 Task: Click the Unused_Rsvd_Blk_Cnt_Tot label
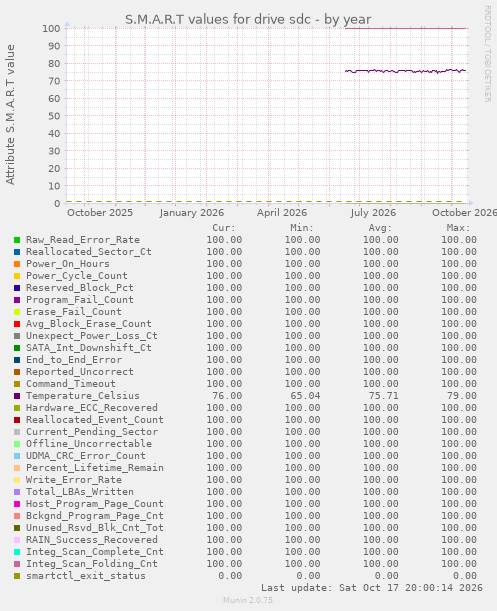pyautogui.click(x=95, y=528)
